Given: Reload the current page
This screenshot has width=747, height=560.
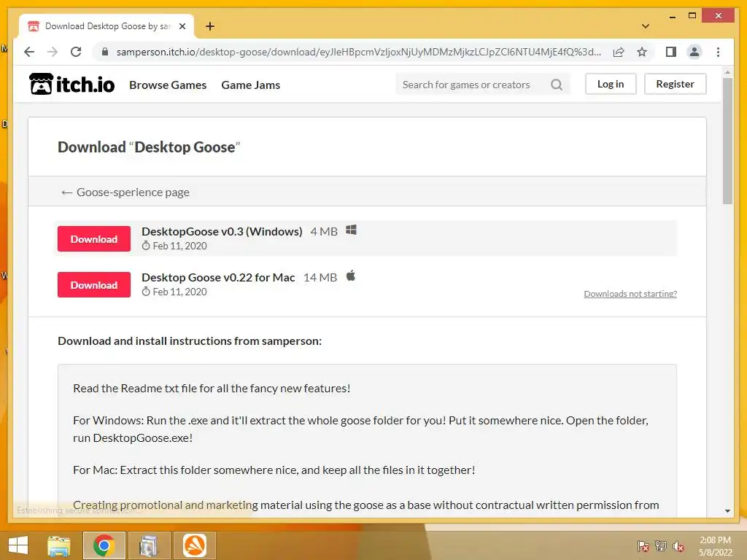Looking at the screenshot, I should (76, 52).
